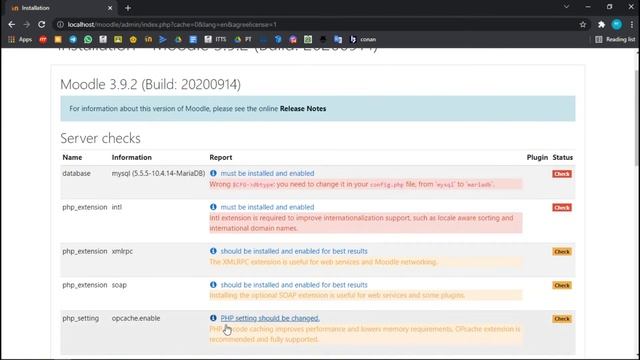Click orange Check badge for opcache.enable
The height and width of the screenshot is (360, 640).
pyautogui.click(x=562, y=319)
